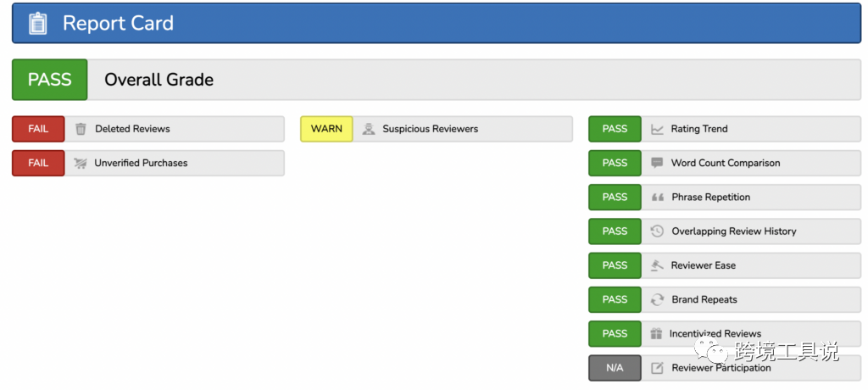The height and width of the screenshot is (390, 868).
Task: Click the trash icon for Deleted Reviews
Action: coord(81,129)
